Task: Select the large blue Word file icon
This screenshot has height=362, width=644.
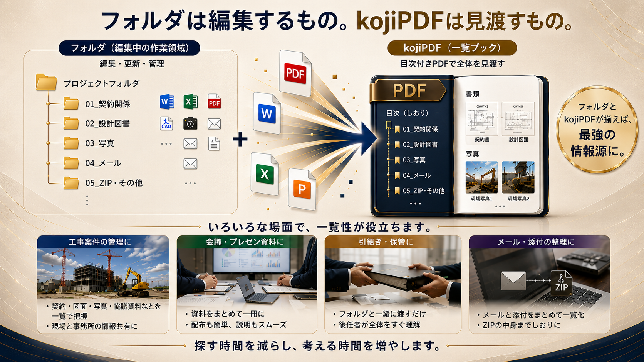Action: (x=267, y=113)
